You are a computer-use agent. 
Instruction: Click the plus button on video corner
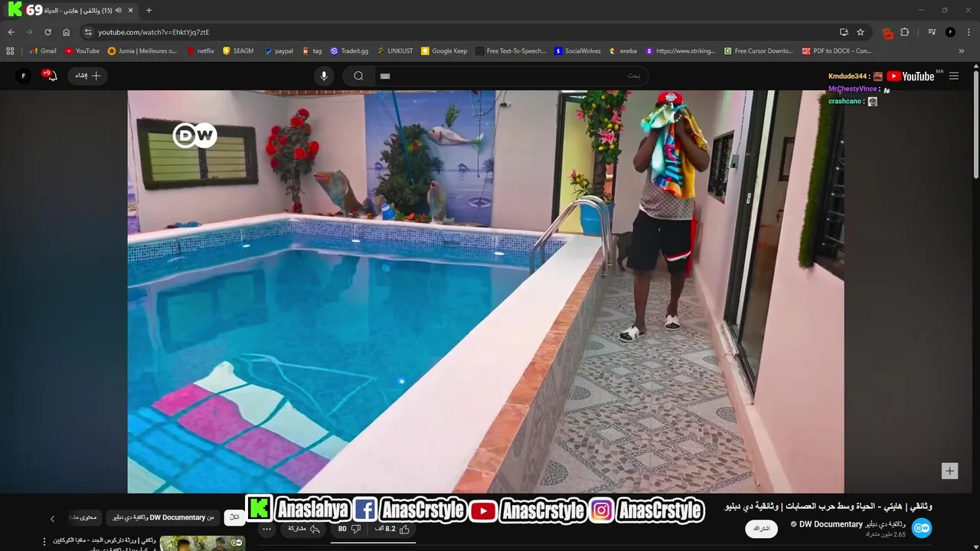949,471
